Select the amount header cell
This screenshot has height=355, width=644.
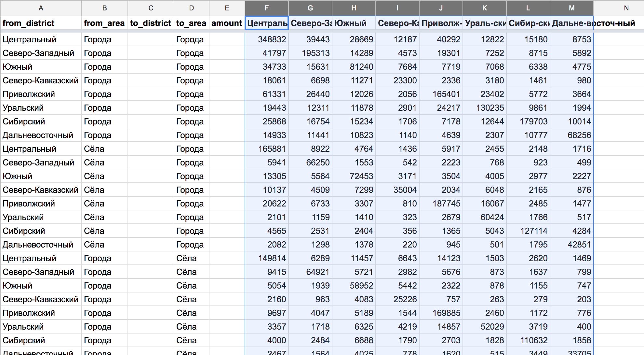227,23
